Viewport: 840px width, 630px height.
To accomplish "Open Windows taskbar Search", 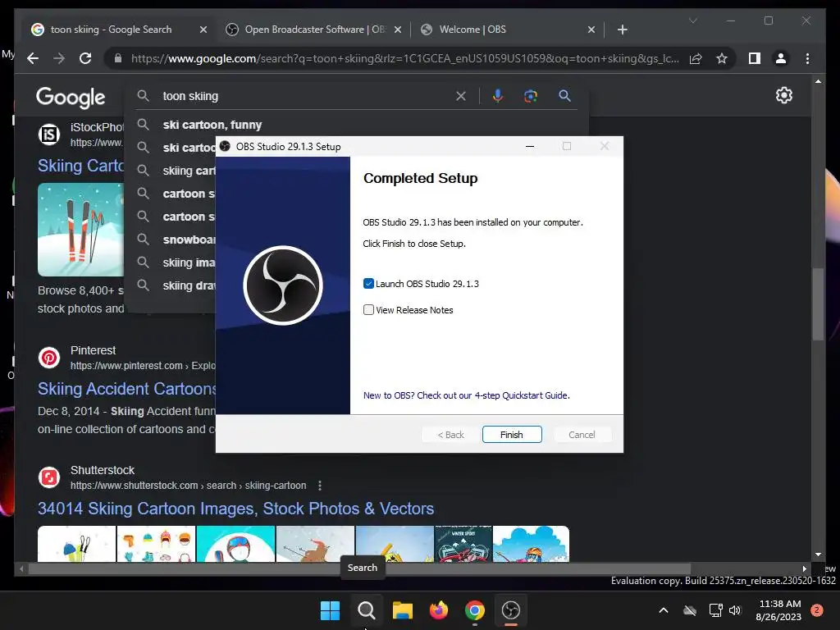I will 367,610.
